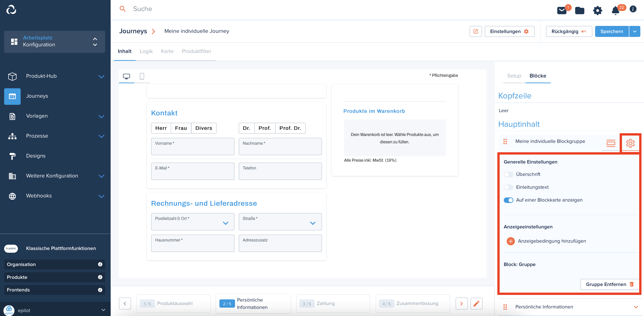Click the Journeys sidebar icon
This screenshot has width=644, height=316.
[12, 96]
